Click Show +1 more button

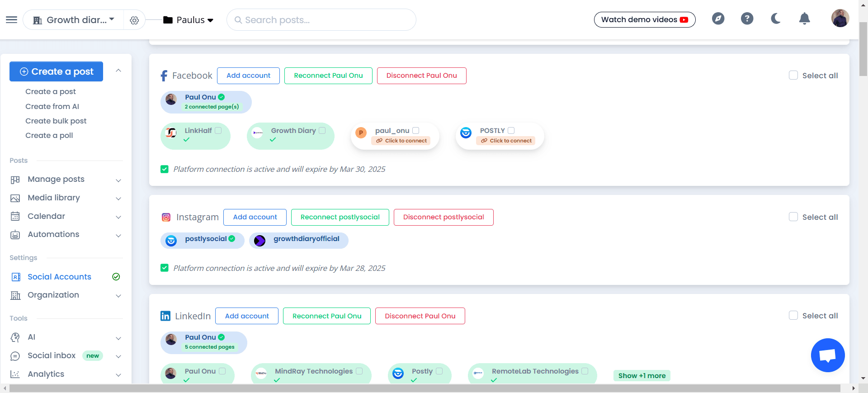[642, 375]
